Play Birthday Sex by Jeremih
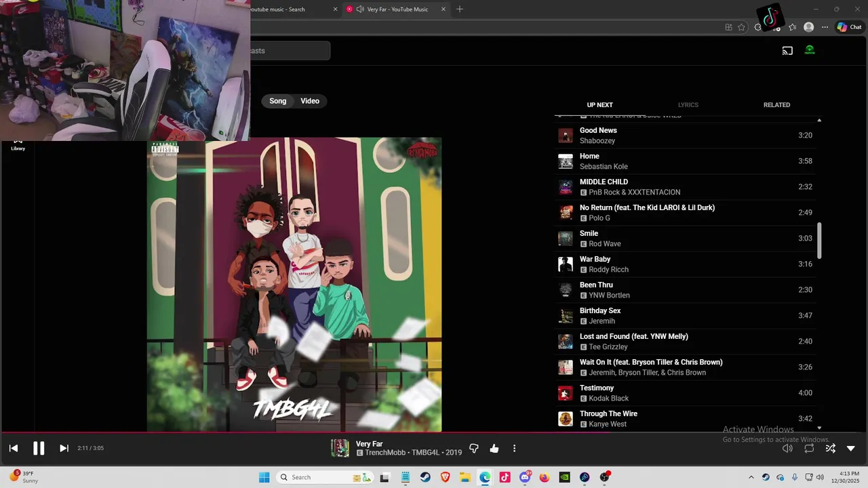868x488 pixels. [685, 316]
